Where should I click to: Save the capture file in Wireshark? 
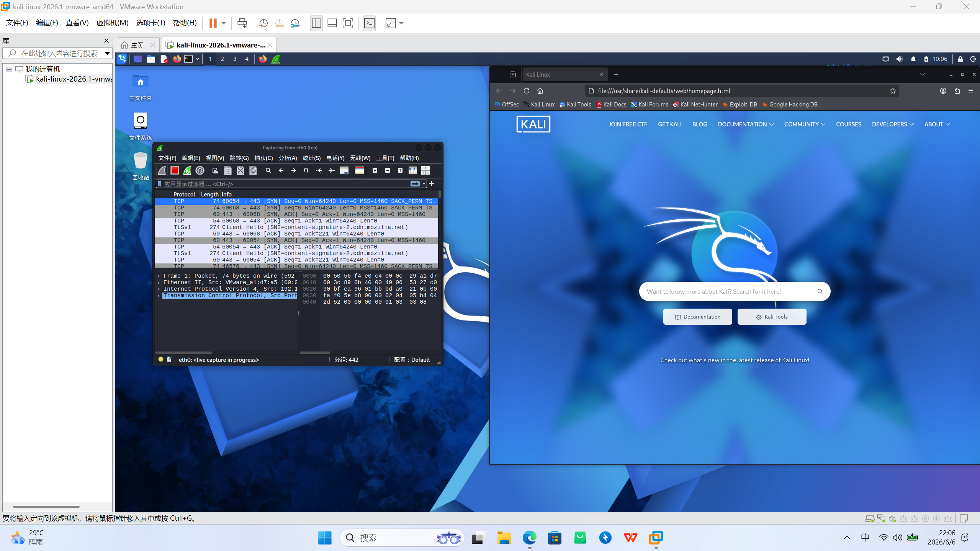click(228, 170)
